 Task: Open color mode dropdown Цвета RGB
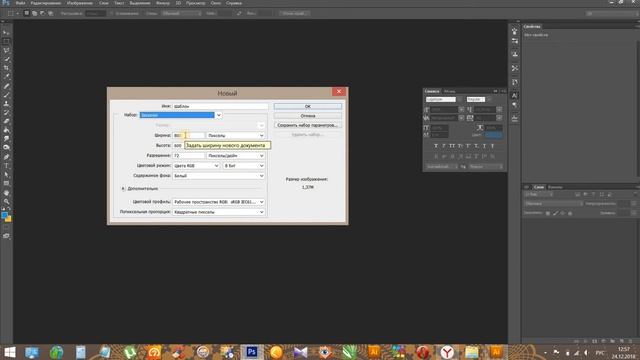[196, 166]
